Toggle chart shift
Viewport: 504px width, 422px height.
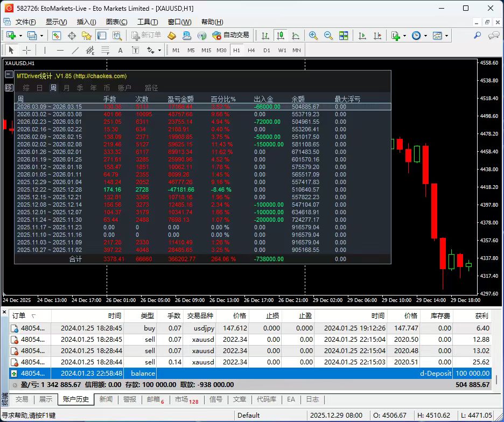(377, 36)
